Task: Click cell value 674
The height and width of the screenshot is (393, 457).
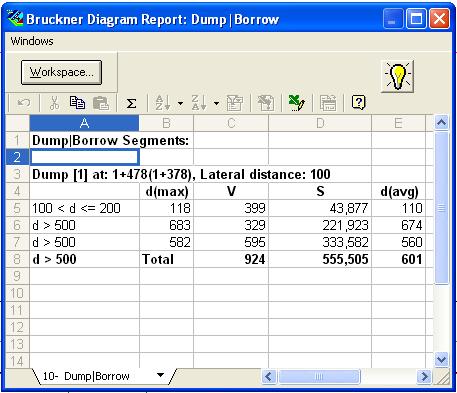Action: (399, 225)
